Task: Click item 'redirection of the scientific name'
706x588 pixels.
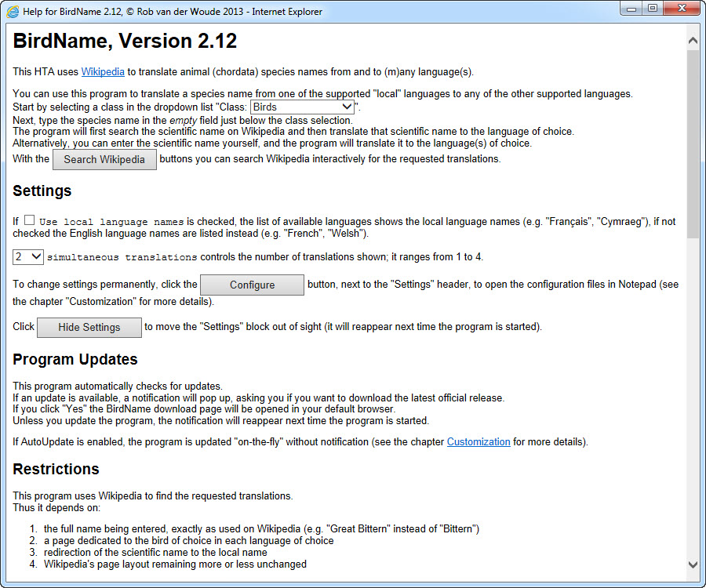Action: pos(155,552)
